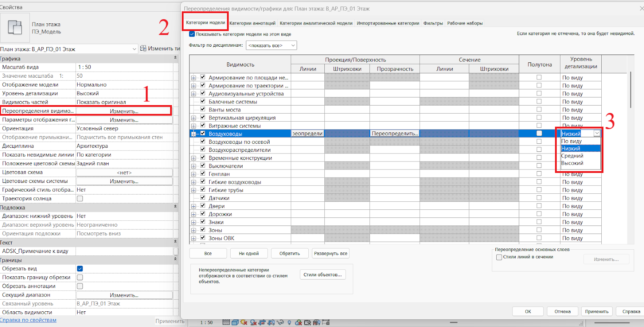Click 'Отмена' to cancel the dialog

[562, 311]
